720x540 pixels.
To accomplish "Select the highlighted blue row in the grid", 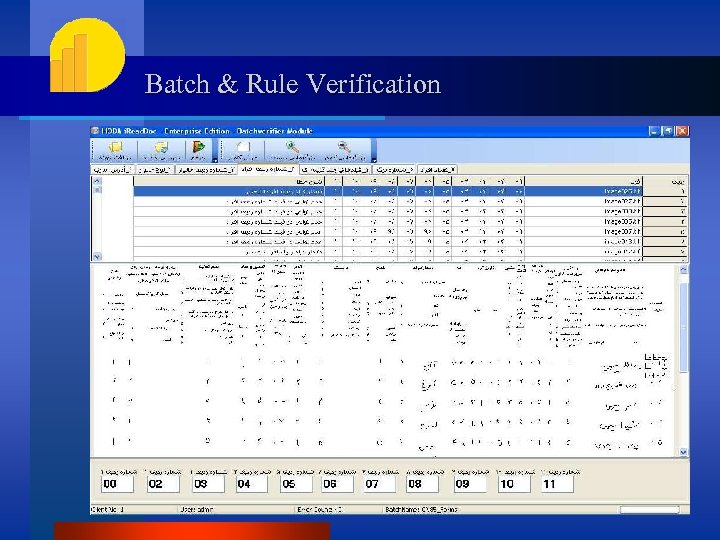I will coord(388,191).
